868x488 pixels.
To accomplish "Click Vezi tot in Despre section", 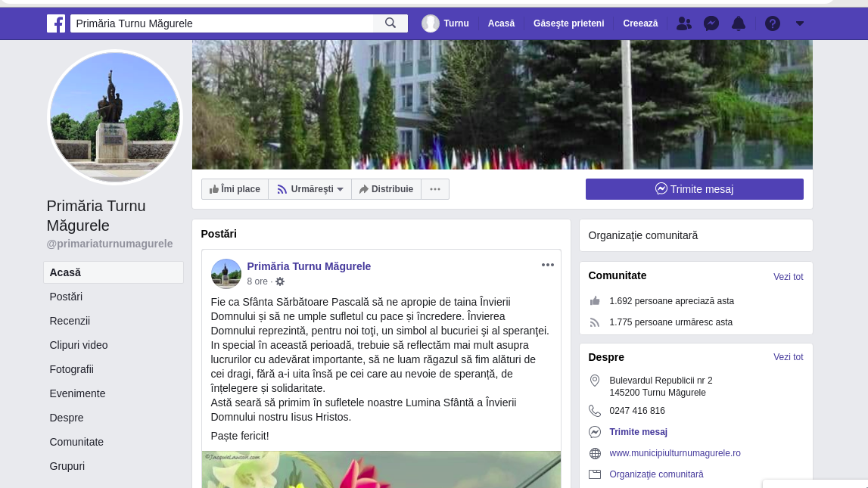I will tap(789, 357).
